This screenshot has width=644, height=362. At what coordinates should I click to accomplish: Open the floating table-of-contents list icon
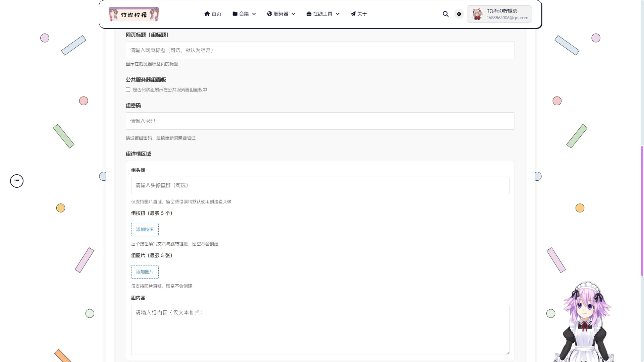tap(17, 181)
